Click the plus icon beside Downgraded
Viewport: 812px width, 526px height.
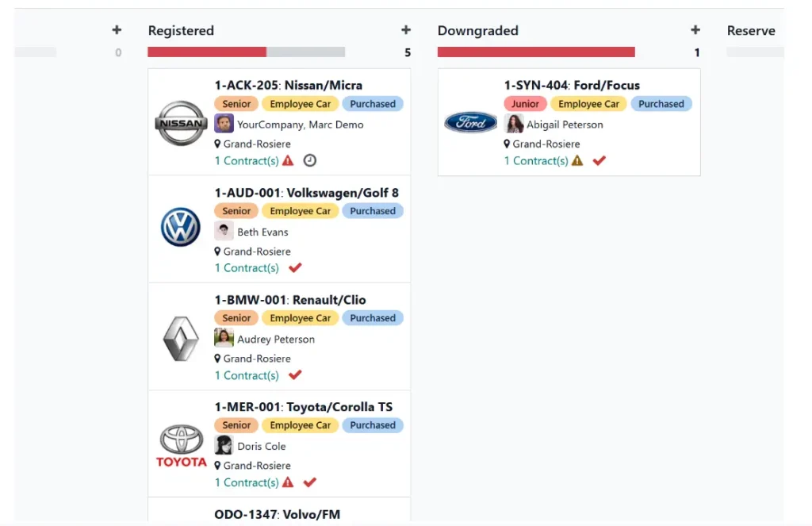click(x=695, y=30)
